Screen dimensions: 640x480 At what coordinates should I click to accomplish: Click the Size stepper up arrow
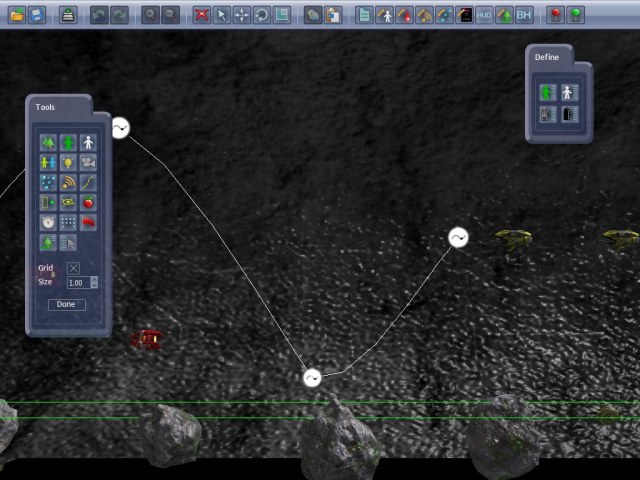[x=94, y=280]
